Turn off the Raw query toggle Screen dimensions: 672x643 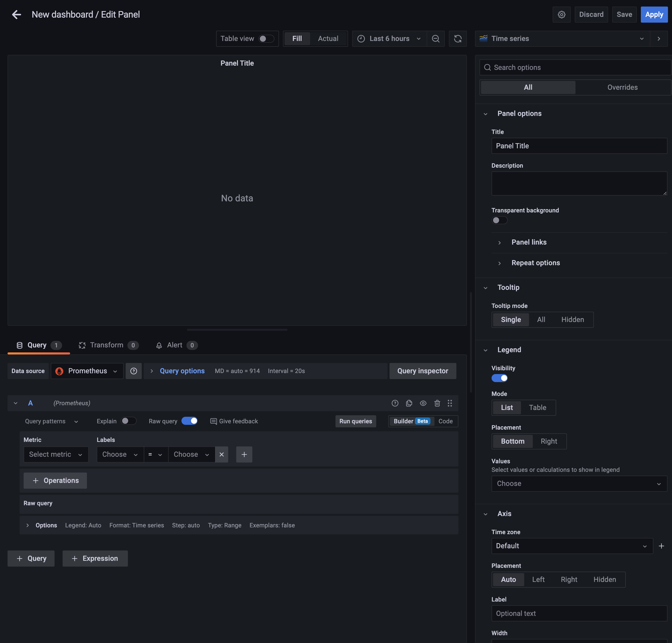coord(189,421)
